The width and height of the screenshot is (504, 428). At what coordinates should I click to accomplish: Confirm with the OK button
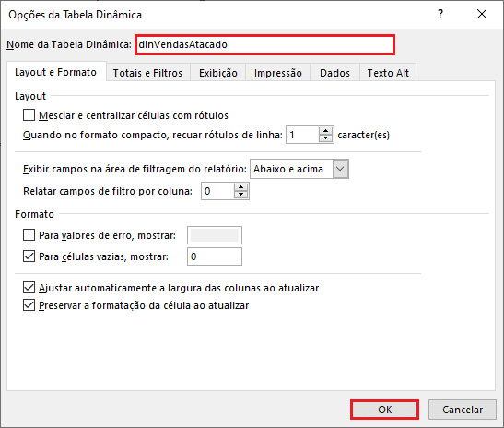click(x=385, y=410)
